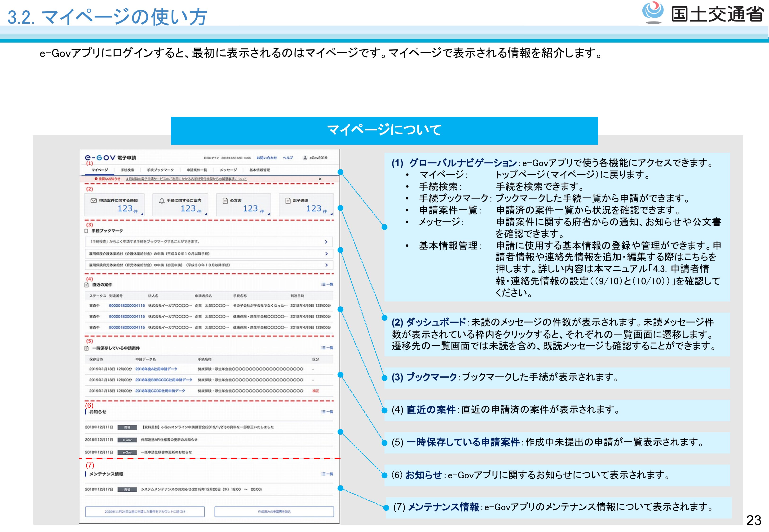The image size is (769, 532).
Task: Open the 申請案件一覧 navigation tab
Action: coord(197,170)
